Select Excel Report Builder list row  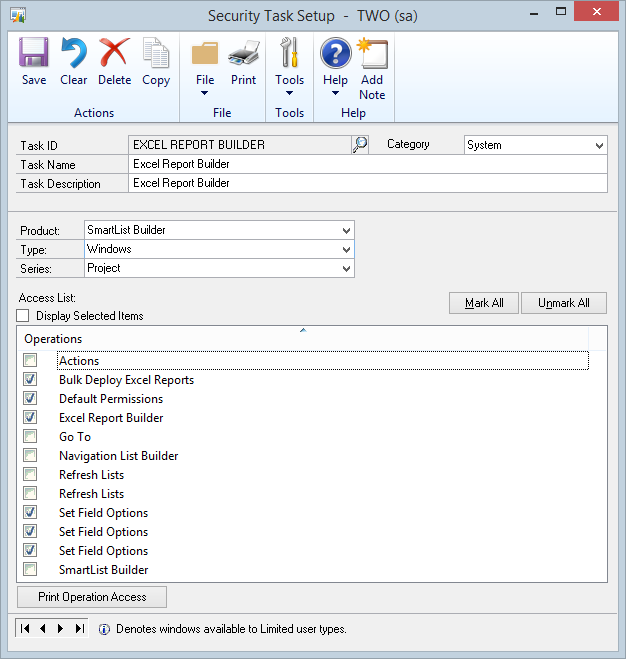(322, 418)
